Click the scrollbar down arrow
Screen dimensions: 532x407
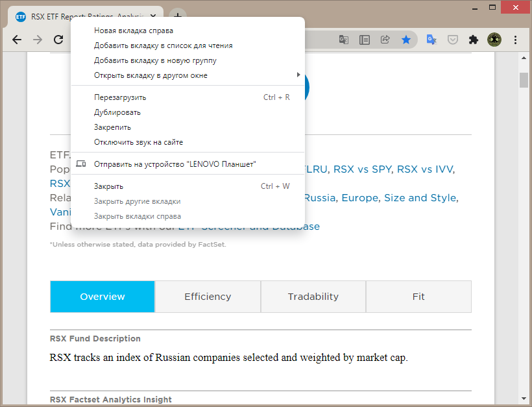(x=524, y=399)
